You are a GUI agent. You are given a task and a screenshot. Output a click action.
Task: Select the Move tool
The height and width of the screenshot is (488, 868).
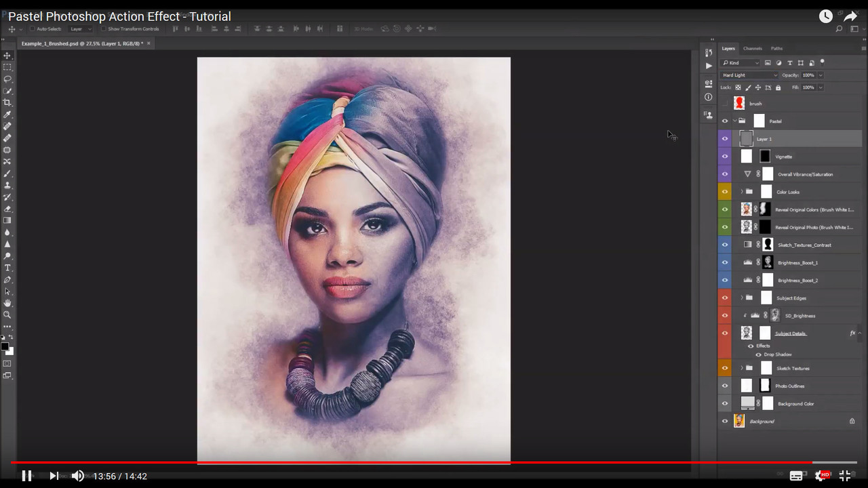(x=7, y=56)
